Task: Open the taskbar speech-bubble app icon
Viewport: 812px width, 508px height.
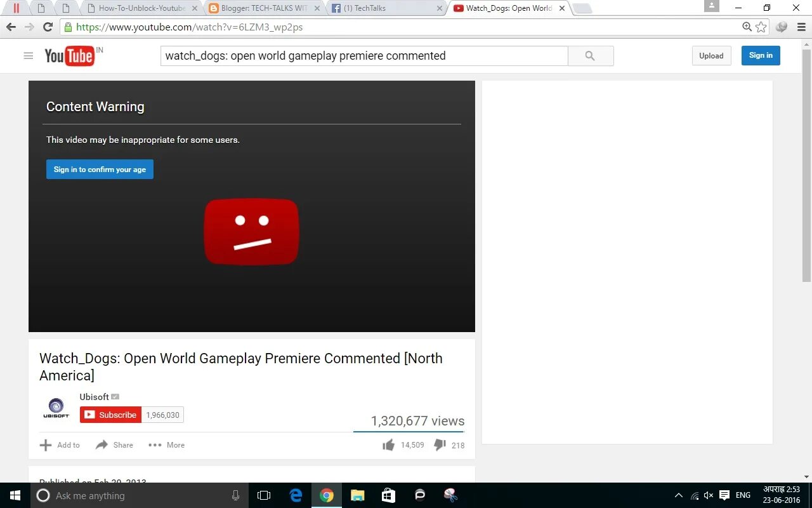Action: (x=419, y=495)
